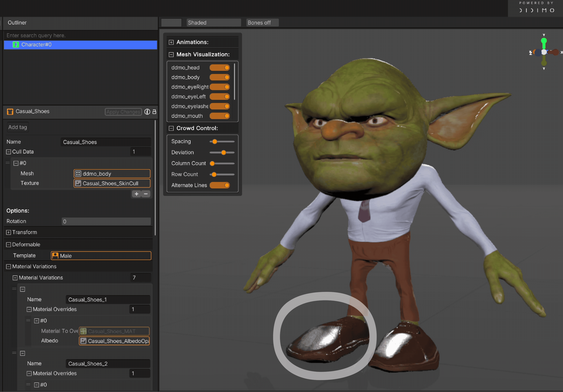Expand the Animations section
The width and height of the screenshot is (563, 392).
pos(171,42)
